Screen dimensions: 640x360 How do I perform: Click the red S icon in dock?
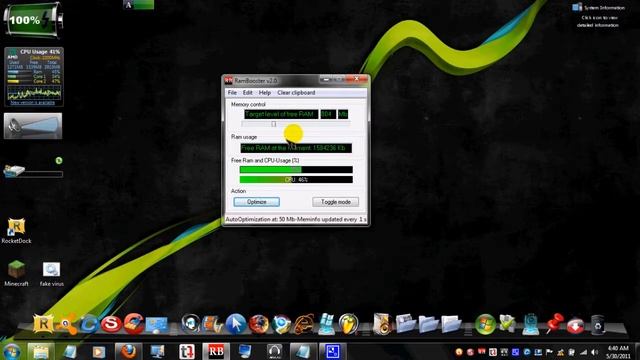[111, 324]
